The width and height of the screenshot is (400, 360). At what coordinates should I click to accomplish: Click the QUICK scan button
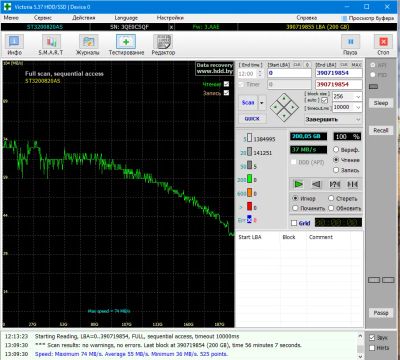coord(252,118)
